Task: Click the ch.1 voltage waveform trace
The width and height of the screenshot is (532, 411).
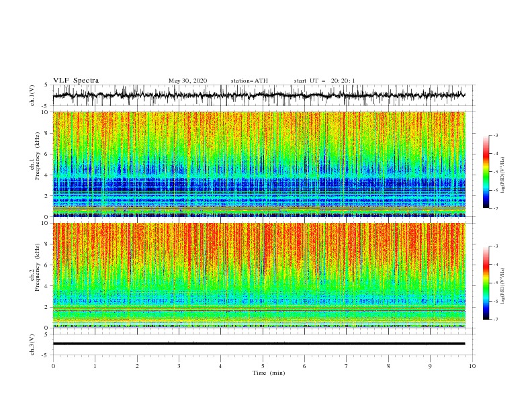Action: point(259,95)
